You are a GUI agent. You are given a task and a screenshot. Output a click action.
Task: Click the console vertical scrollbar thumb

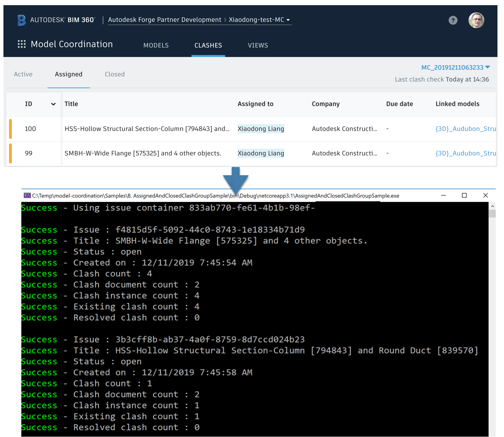[492, 214]
